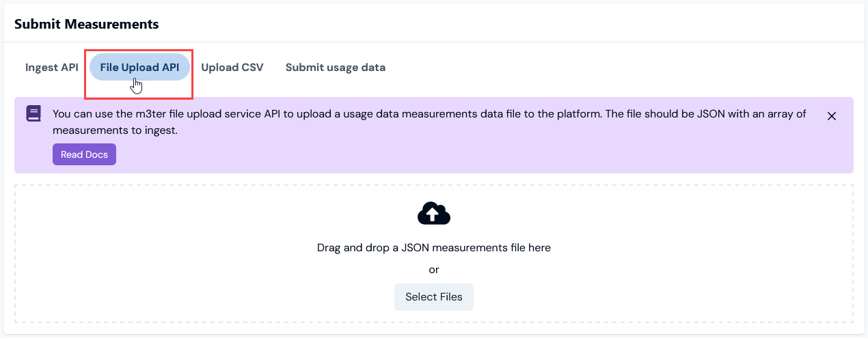868x338 pixels.
Task: Dismiss the info banner with X
Action: tap(831, 116)
